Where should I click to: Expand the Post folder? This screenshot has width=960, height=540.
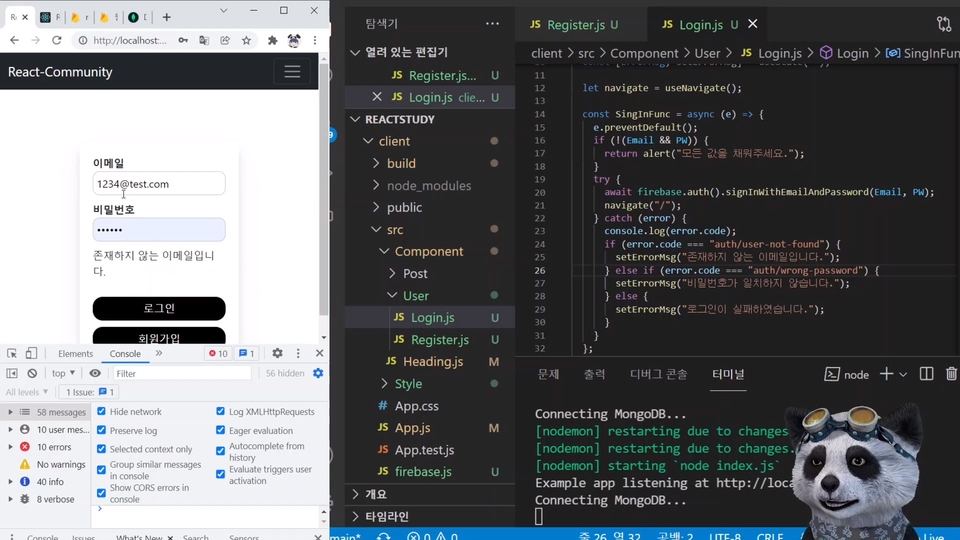pyautogui.click(x=415, y=274)
